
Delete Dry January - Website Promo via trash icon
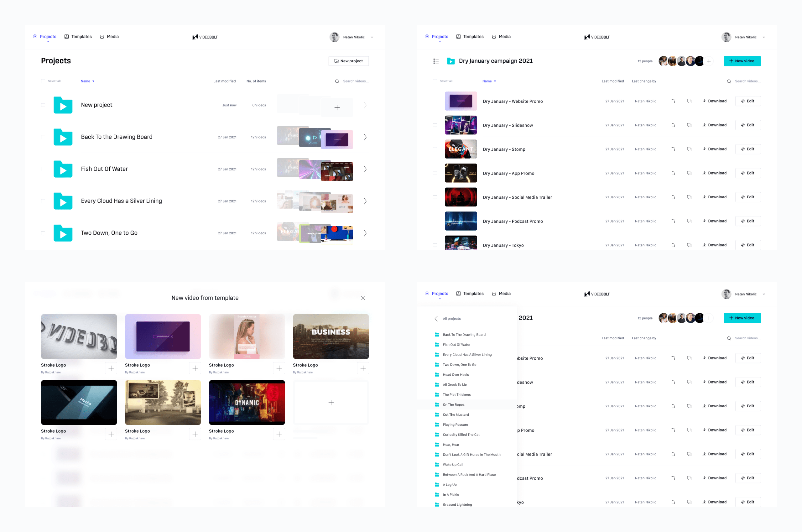click(x=673, y=101)
